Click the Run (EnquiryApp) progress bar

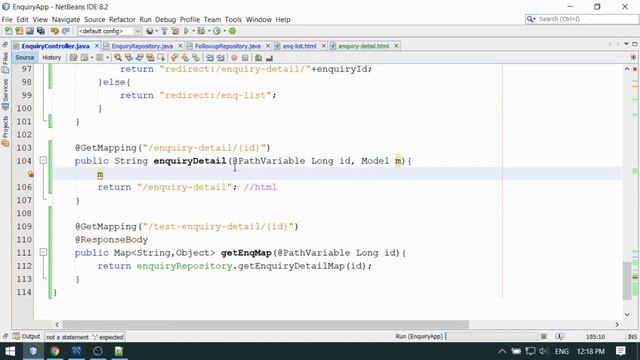click(491, 337)
